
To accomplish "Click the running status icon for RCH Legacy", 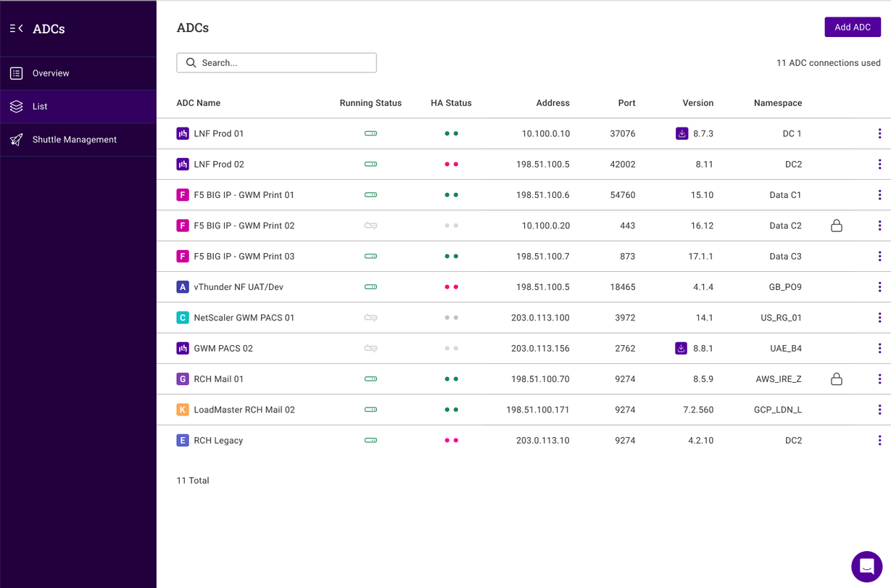I will (370, 441).
